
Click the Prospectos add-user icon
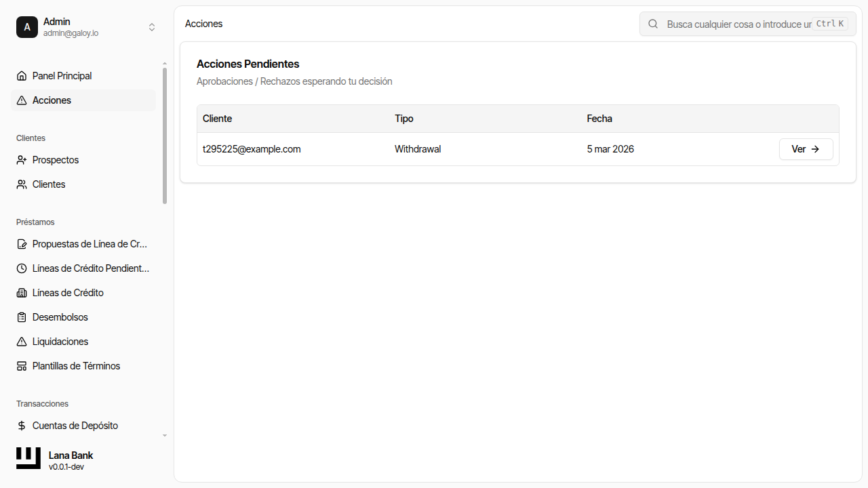point(22,160)
